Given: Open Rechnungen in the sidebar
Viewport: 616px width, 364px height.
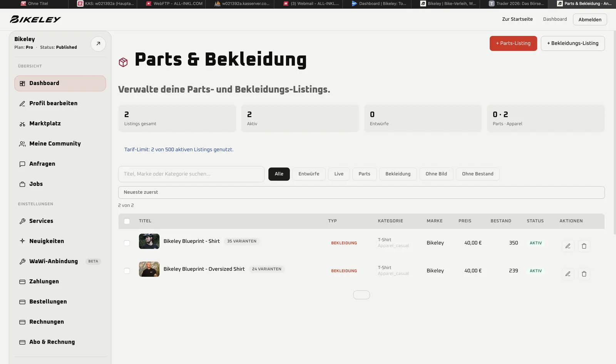Looking at the screenshot, I should tap(60, 322).
